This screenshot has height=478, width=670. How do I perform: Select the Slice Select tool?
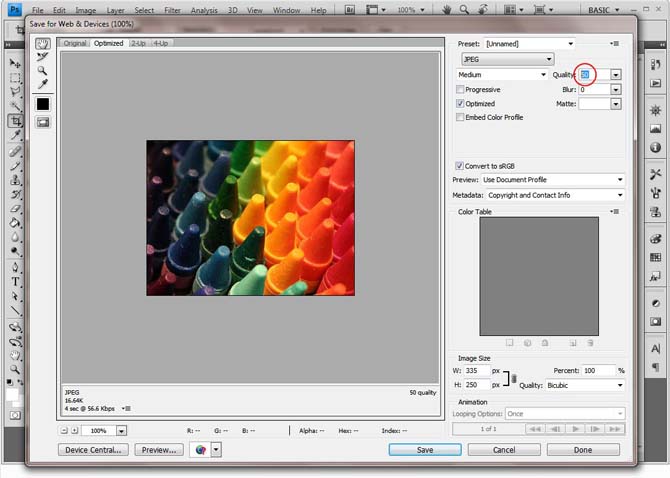pos(42,57)
